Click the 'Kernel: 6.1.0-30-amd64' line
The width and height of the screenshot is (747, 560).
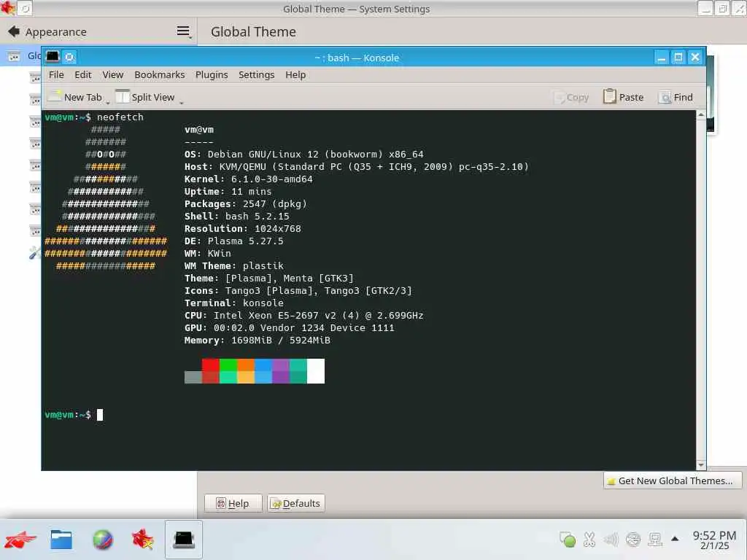[249, 179]
